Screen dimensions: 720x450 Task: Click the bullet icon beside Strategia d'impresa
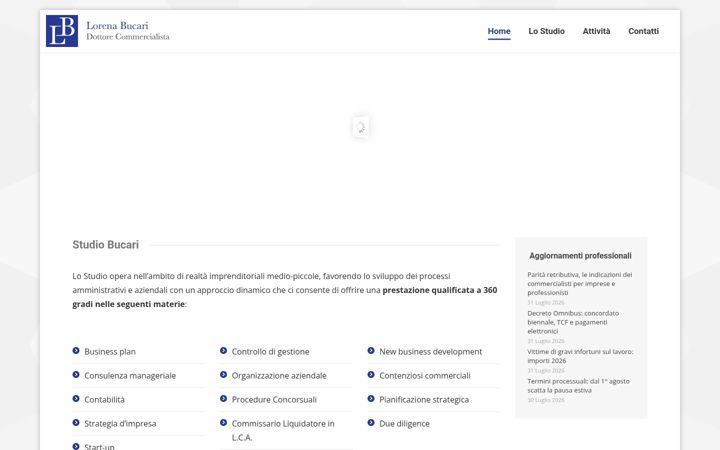click(x=76, y=422)
